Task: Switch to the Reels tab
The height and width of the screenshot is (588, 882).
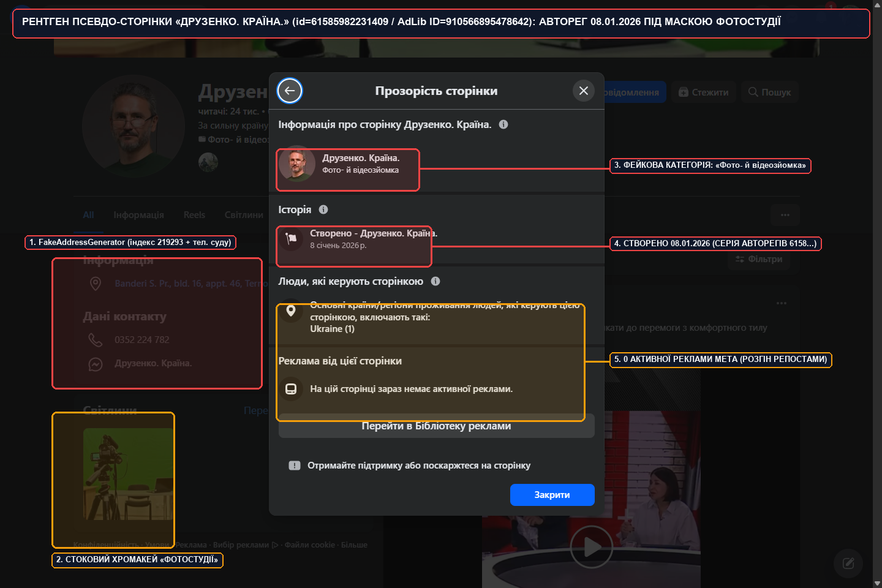Action: (x=194, y=215)
